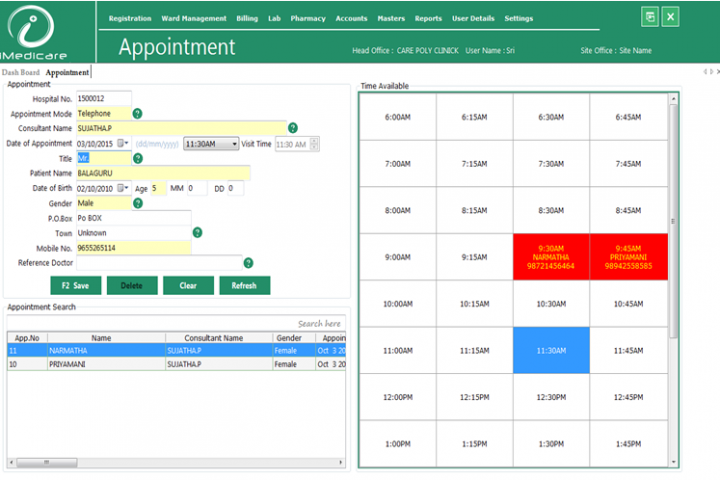Increase Visit Time with spinner arrows
720x480 pixels.
pyautogui.click(x=314, y=141)
